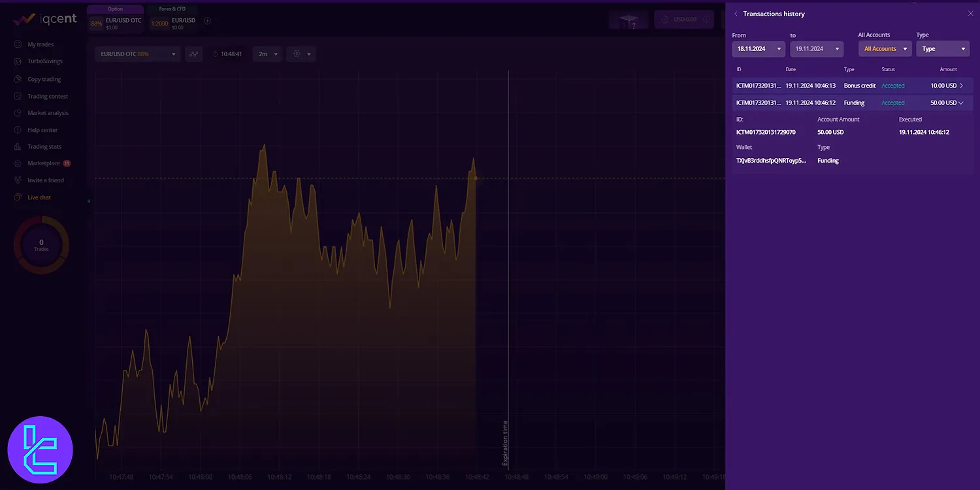
Task: Click the Status column header
Action: click(888, 69)
